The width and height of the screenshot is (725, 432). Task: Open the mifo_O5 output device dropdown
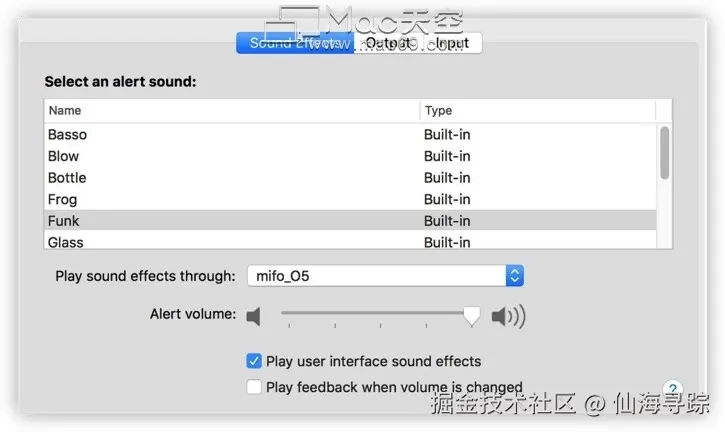coord(385,276)
